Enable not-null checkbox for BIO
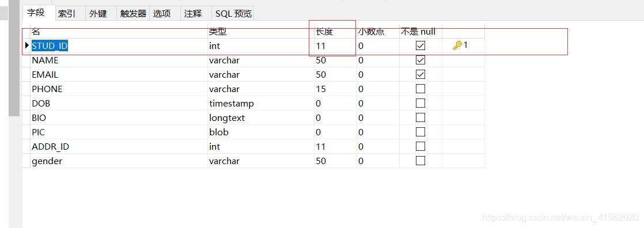This screenshot has height=228, width=644. pyautogui.click(x=420, y=117)
